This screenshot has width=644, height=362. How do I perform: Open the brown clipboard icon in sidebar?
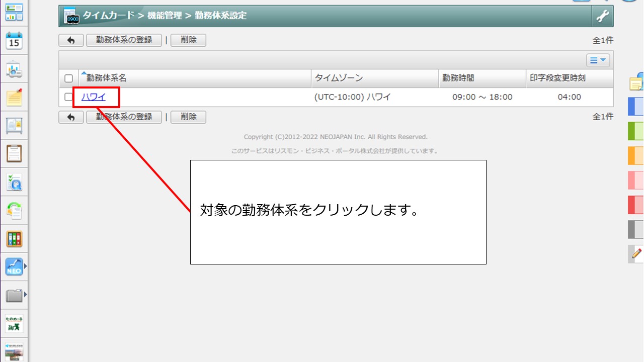coord(14,153)
